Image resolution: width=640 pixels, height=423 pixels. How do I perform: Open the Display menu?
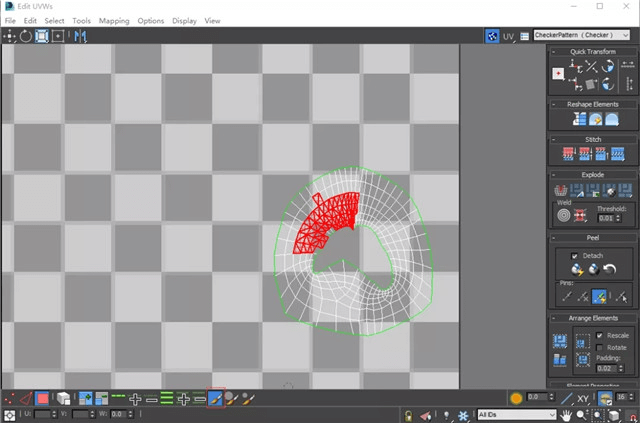coord(184,21)
